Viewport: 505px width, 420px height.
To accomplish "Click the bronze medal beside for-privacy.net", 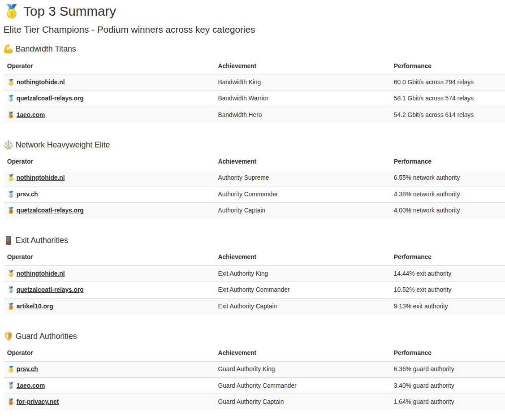I will point(11,402).
